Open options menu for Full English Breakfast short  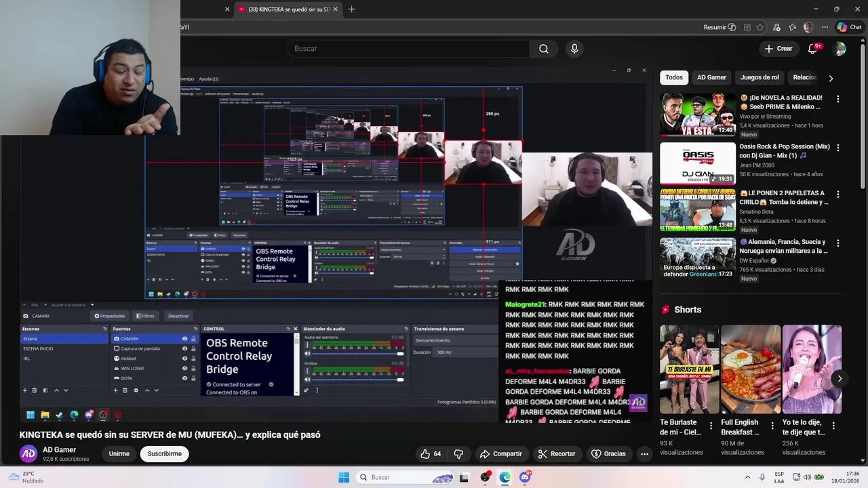pos(772,426)
